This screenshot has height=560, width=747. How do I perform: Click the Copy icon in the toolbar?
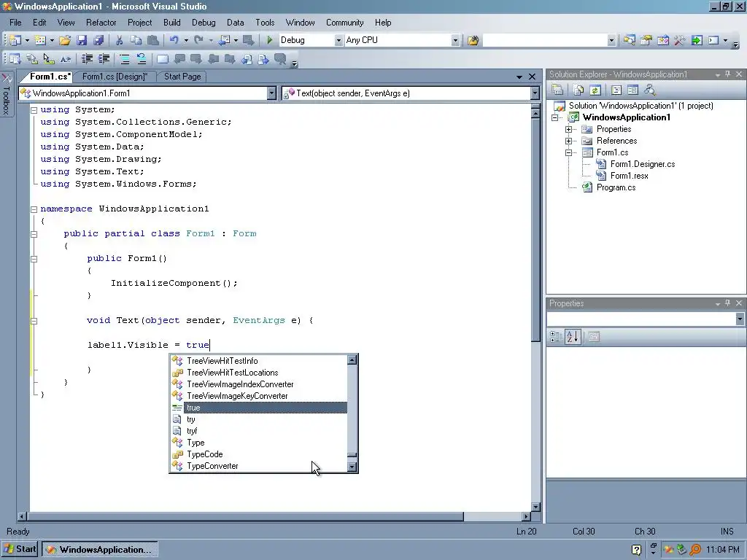tap(136, 41)
